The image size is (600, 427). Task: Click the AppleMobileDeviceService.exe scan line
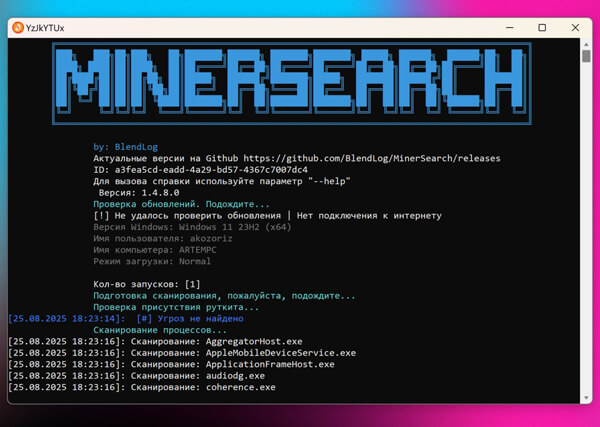click(x=182, y=353)
